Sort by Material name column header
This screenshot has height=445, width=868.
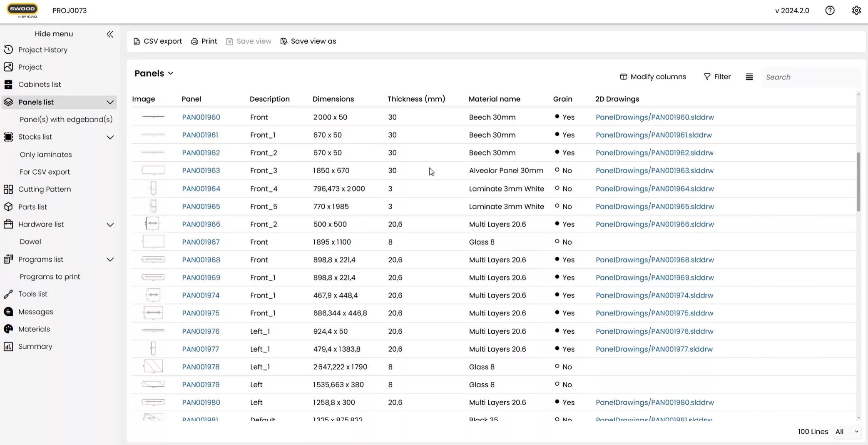point(494,99)
